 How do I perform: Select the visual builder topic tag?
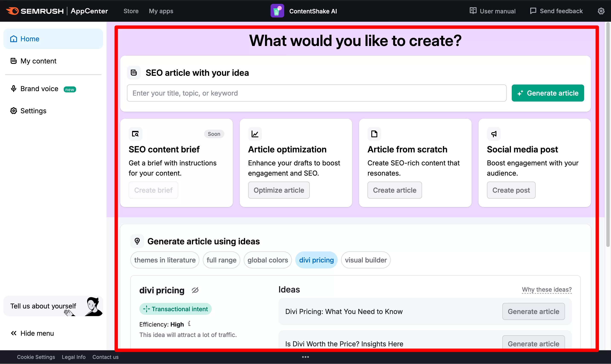point(366,260)
